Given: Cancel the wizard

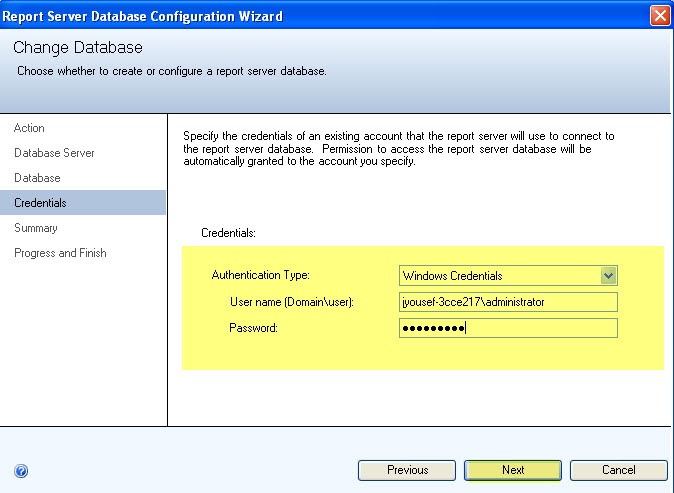Looking at the screenshot, I should pos(619,470).
